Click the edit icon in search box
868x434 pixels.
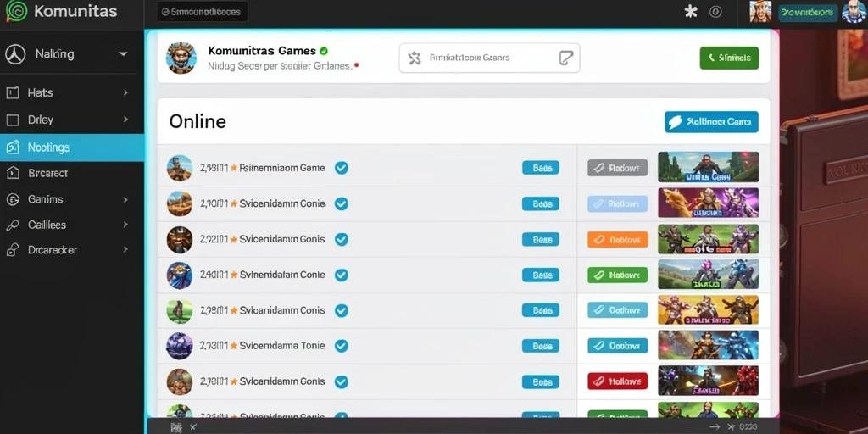tap(565, 58)
